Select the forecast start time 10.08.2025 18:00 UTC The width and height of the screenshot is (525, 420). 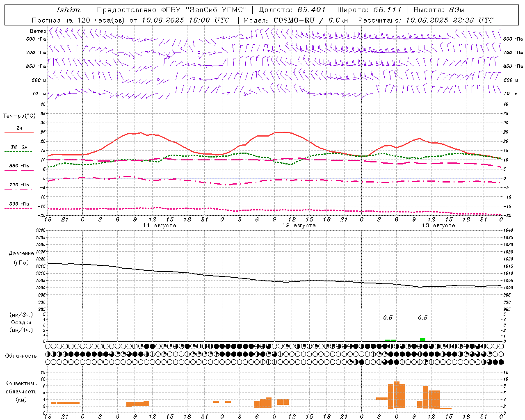[186, 20]
